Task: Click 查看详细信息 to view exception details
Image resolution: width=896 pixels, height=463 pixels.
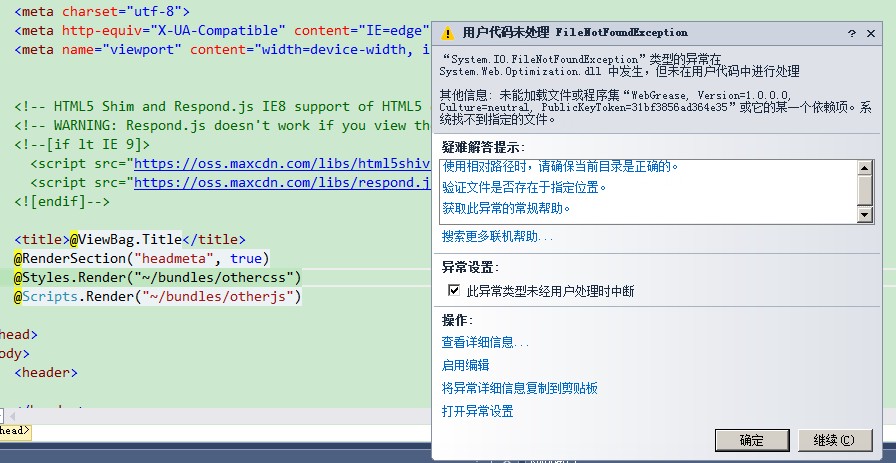Action: coord(485,342)
